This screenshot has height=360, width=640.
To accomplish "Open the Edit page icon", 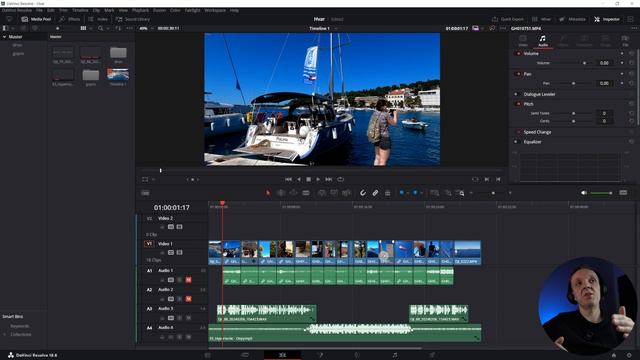I will pos(282,355).
